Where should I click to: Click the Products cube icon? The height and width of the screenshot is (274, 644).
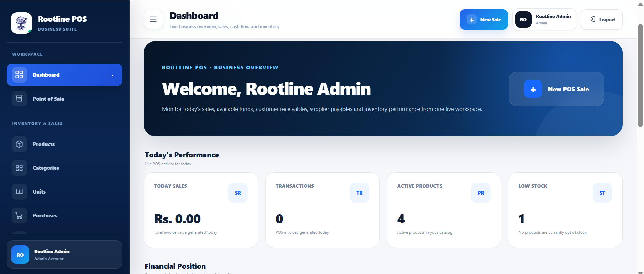pyautogui.click(x=19, y=144)
